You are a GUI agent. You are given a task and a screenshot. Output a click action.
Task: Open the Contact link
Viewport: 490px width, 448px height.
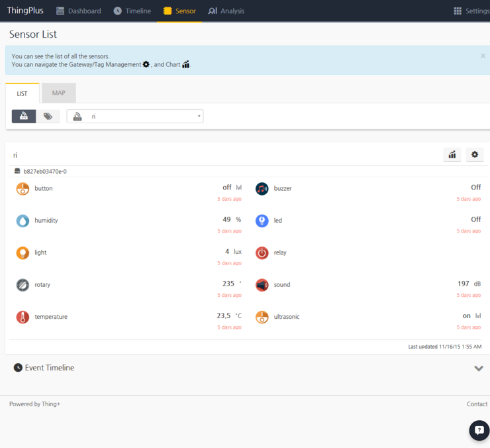point(477,404)
